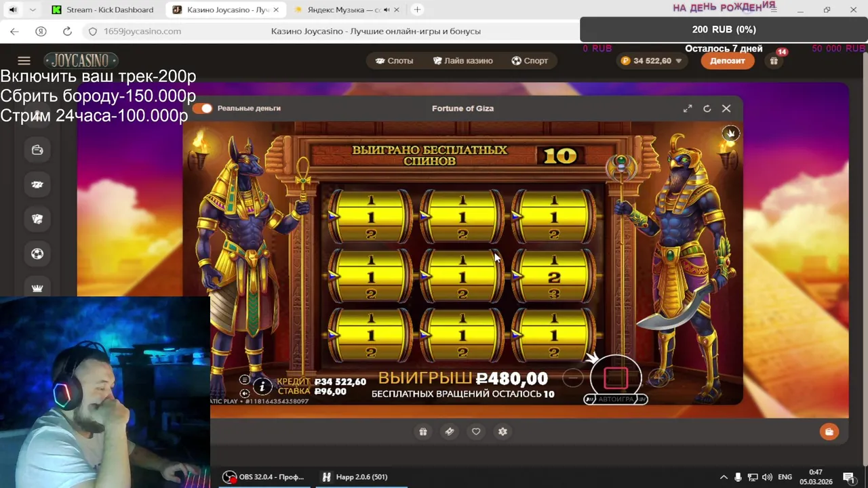
Task: Open the Спорт section
Action: click(x=530, y=60)
